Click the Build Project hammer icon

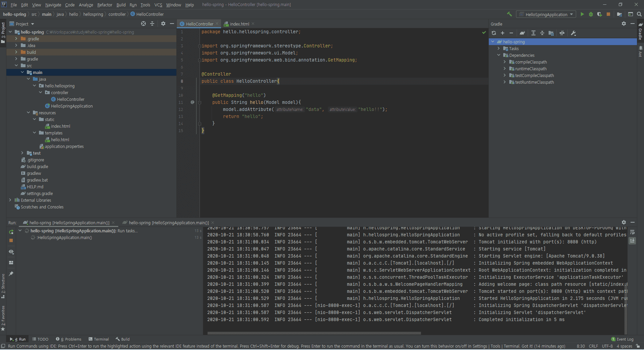point(509,14)
